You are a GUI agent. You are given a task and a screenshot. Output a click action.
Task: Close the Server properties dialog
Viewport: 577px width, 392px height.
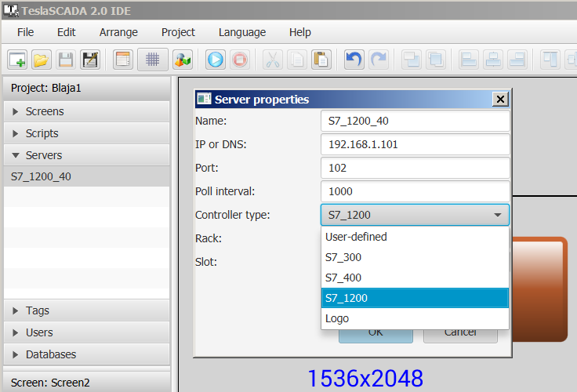pyautogui.click(x=500, y=99)
